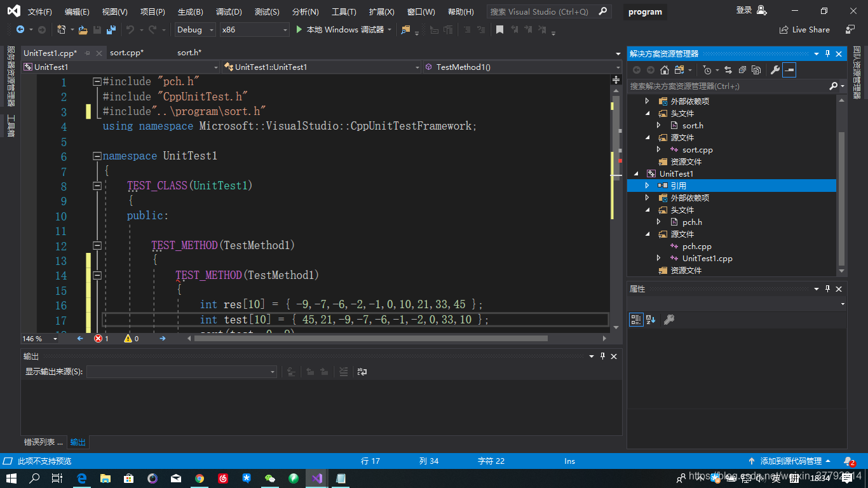Go to Solution Explorer home view
Image resolution: width=868 pixels, height=488 pixels.
click(664, 70)
